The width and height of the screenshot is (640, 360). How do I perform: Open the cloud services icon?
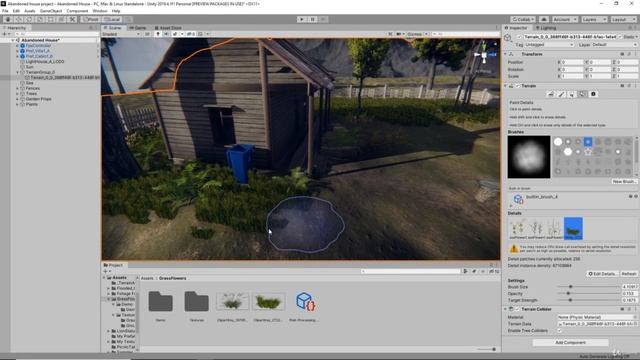544,19
